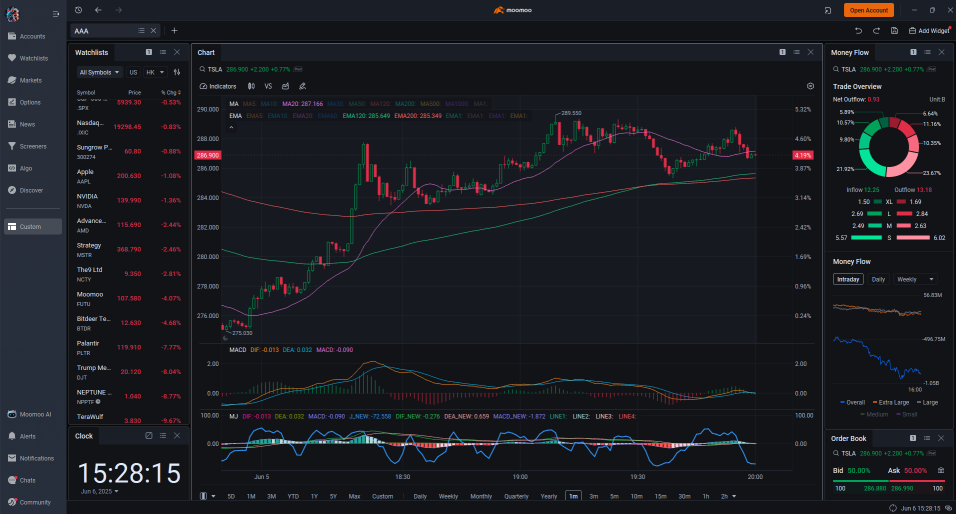The width and height of the screenshot is (956, 514).
Task: Select Daily in Money Flow panel
Action: coord(878,279)
